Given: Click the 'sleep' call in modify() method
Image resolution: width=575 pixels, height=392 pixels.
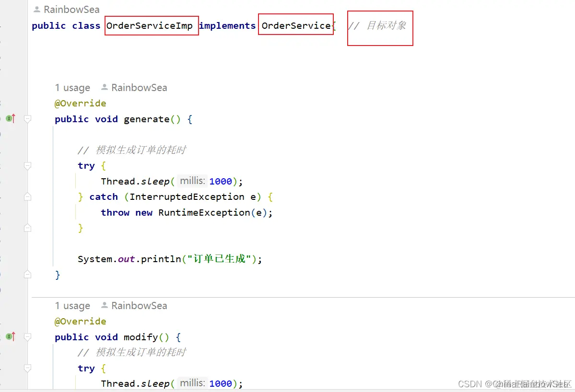Looking at the screenshot, I should 155,383.
